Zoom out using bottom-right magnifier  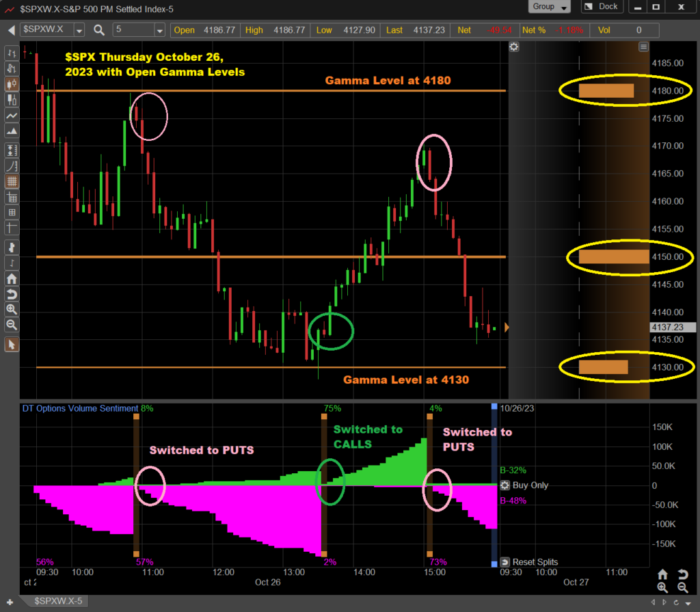[x=682, y=587]
